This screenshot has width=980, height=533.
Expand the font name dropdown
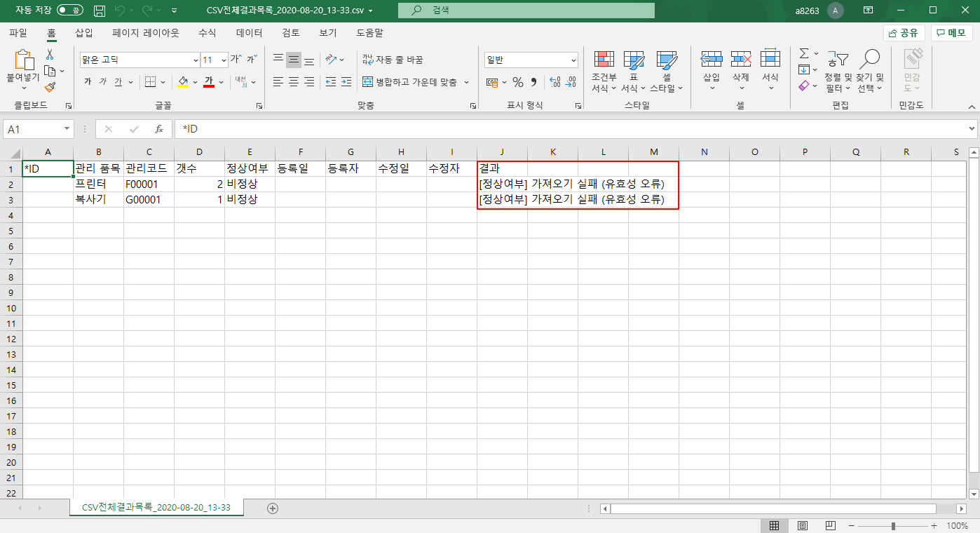(x=196, y=60)
